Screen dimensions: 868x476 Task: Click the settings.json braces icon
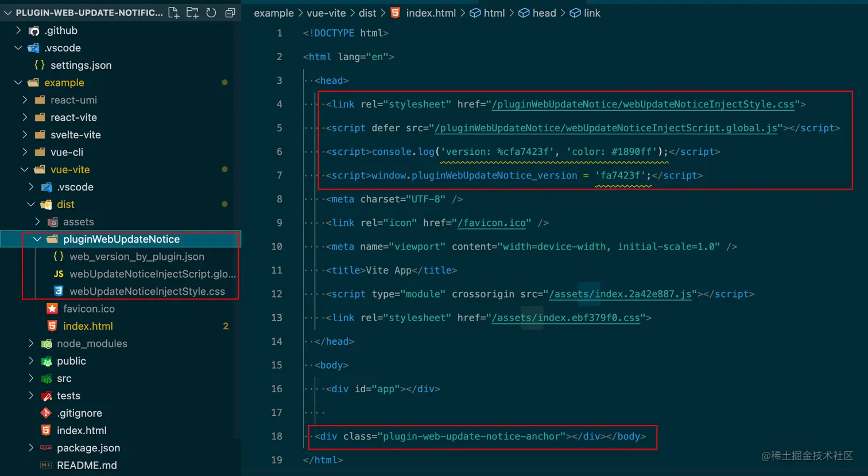click(40, 65)
